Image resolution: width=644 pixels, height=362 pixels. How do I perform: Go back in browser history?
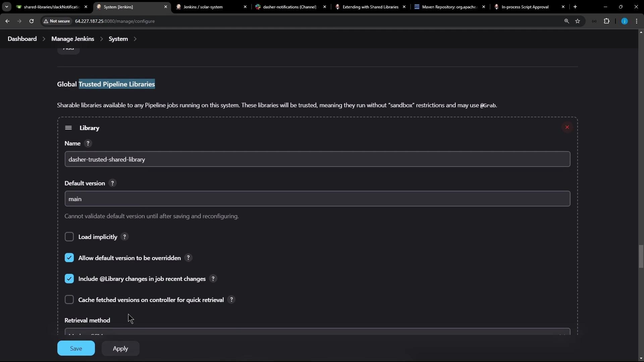point(7,21)
